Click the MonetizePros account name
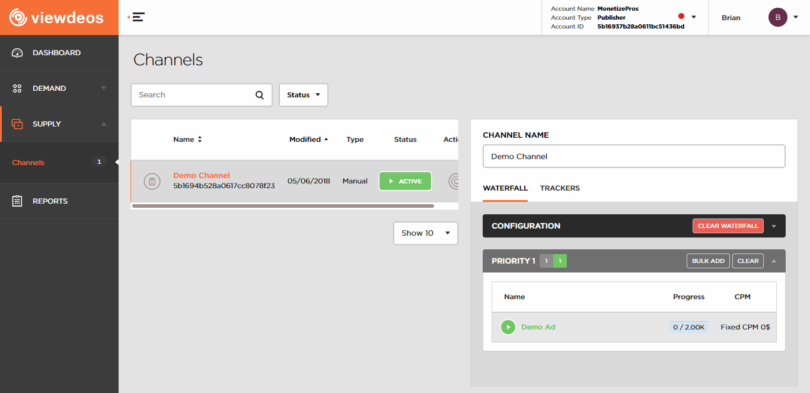This screenshot has height=393, width=810. coord(618,9)
